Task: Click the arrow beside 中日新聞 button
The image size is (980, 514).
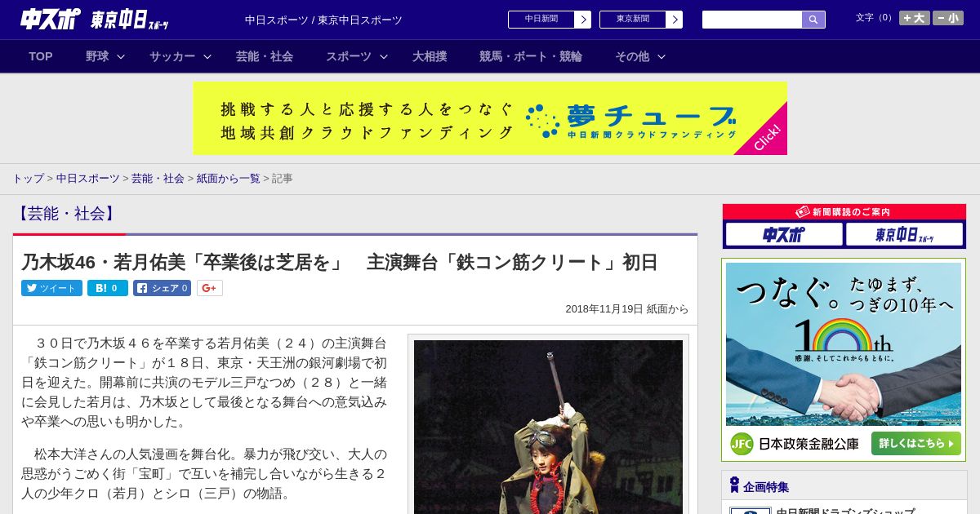Action: pos(582,20)
